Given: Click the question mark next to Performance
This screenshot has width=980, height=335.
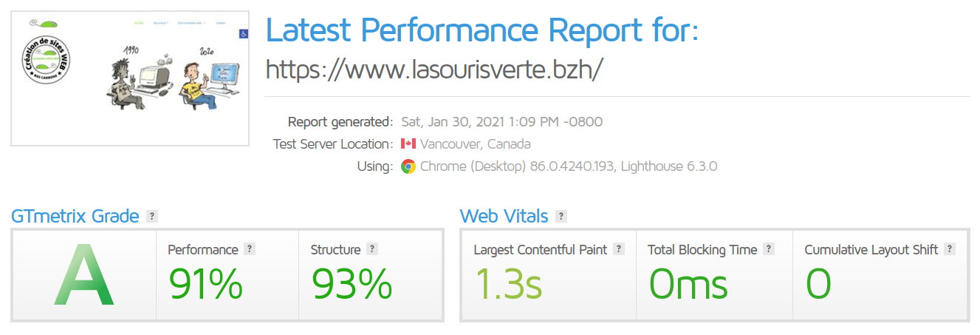Looking at the screenshot, I should click(x=250, y=249).
